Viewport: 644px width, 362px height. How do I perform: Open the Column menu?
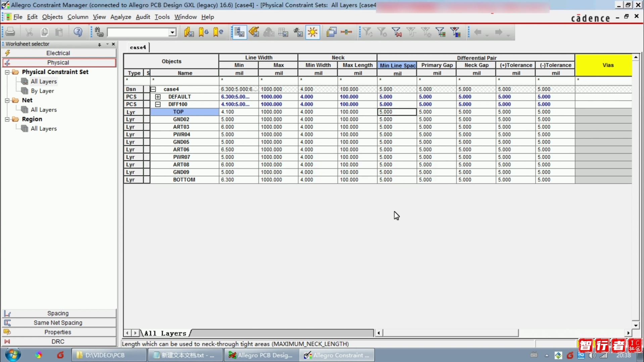(78, 17)
